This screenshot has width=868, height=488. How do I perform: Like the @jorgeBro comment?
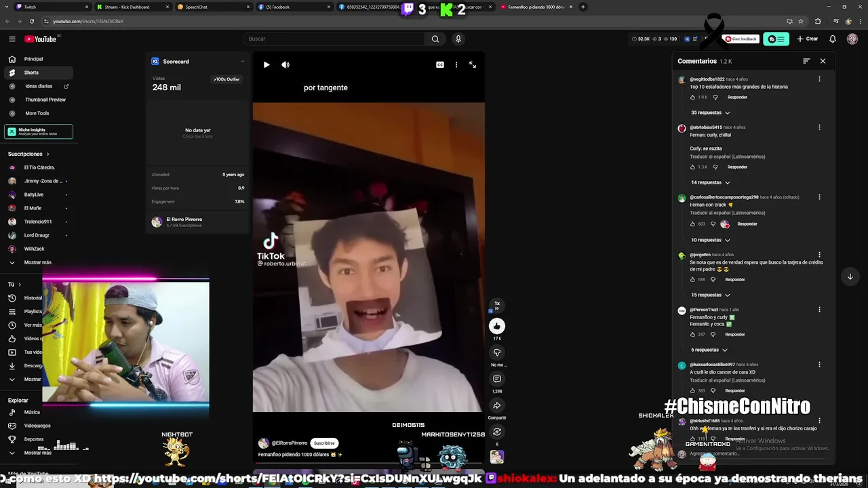(693, 279)
